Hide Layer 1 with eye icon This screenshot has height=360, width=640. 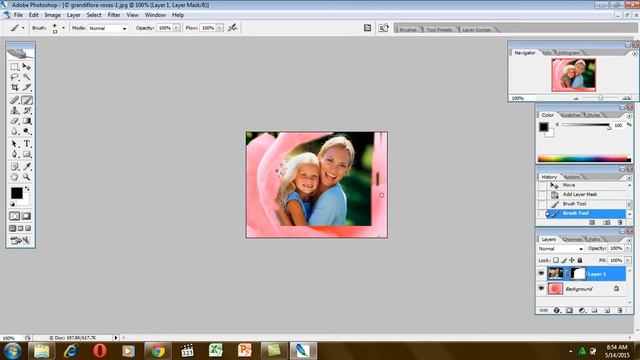click(541, 273)
